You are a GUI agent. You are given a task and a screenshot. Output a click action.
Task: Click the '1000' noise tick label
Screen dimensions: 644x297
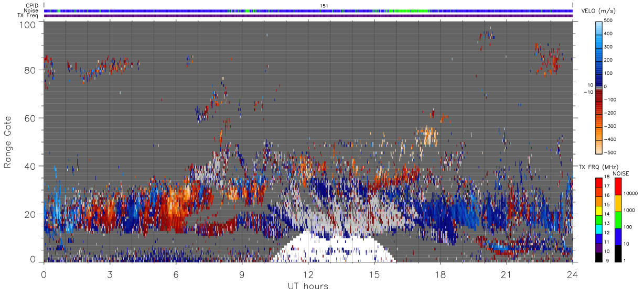coord(629,211)
